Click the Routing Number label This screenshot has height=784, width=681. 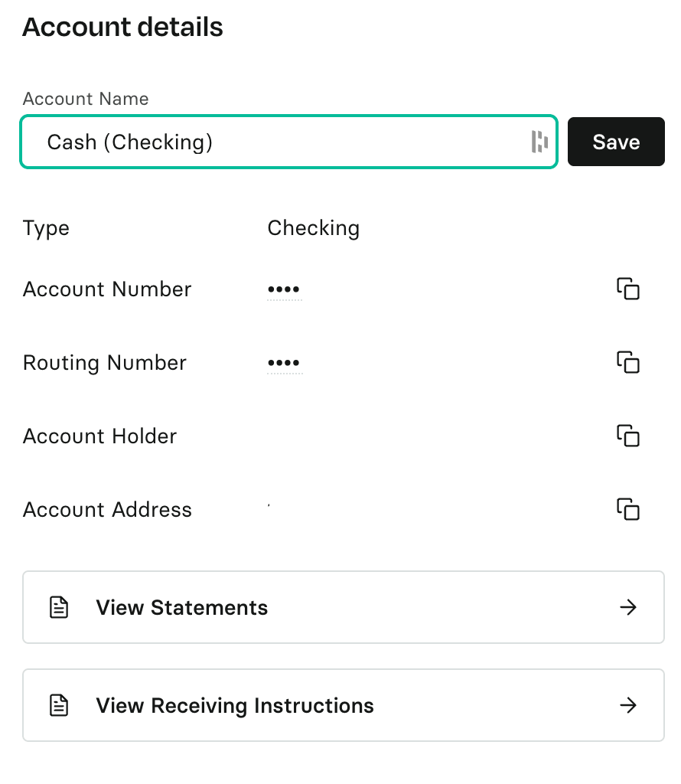105,363
